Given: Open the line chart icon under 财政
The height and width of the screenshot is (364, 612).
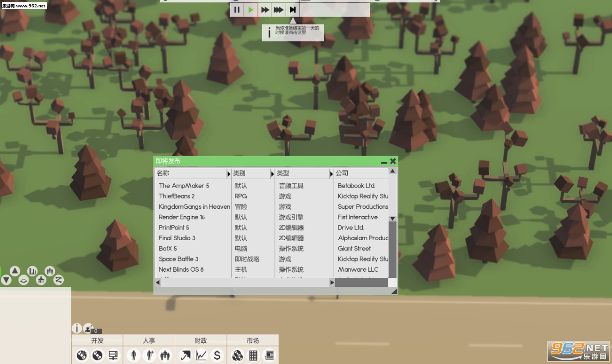Looking at the screenshot, I should [x=201, y=355].
